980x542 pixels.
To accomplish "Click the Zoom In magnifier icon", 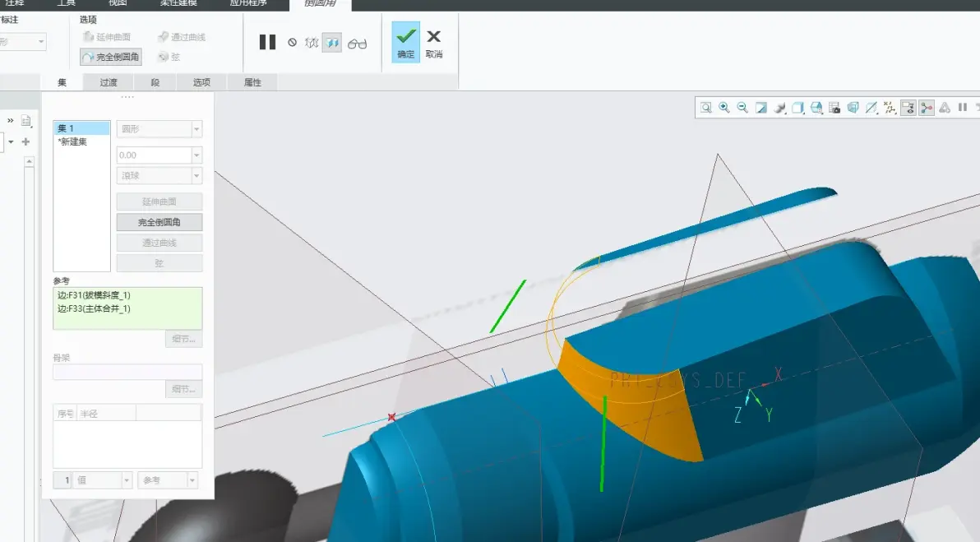I will tap(723, 108).
